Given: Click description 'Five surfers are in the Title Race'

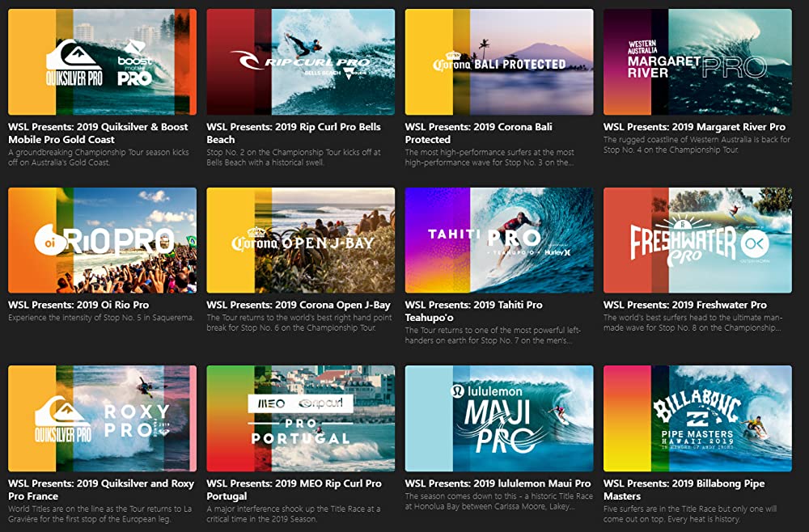Looking at the screenshot, I should [x=690, y=513].
